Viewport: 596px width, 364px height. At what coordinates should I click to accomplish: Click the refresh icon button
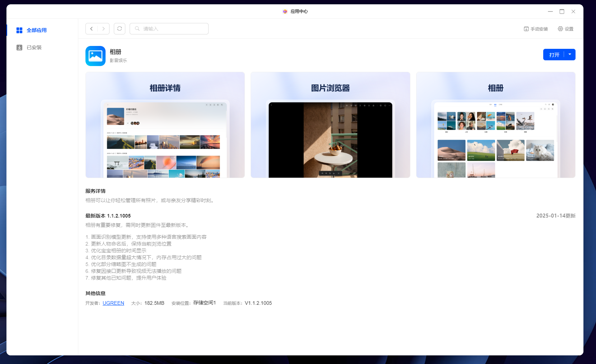click(x=120, y=29)
